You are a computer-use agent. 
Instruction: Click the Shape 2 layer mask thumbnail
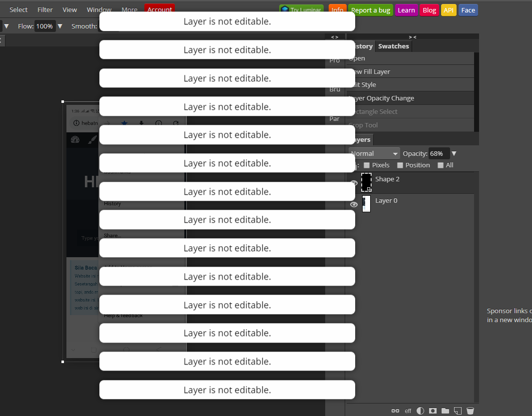click(367, 182)
